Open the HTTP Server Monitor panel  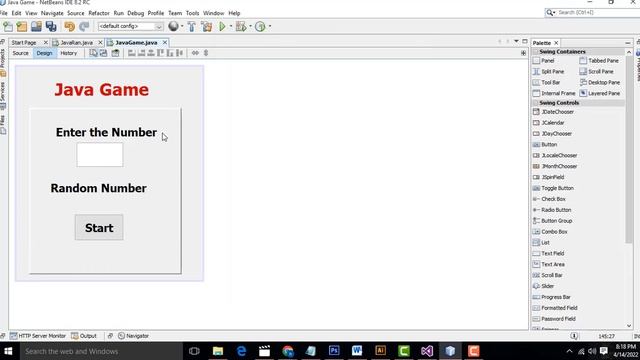click(38, 336)
